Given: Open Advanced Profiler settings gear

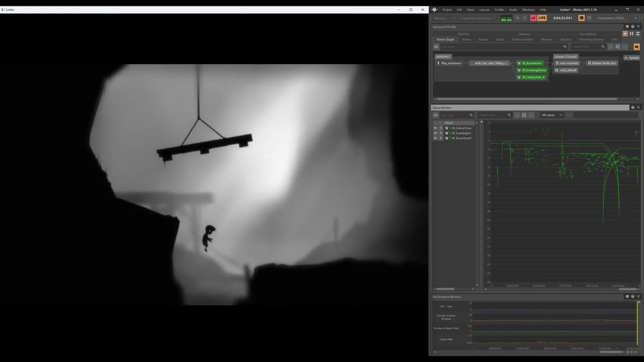Looking at the screenshot, I should (x=627, y=27).
